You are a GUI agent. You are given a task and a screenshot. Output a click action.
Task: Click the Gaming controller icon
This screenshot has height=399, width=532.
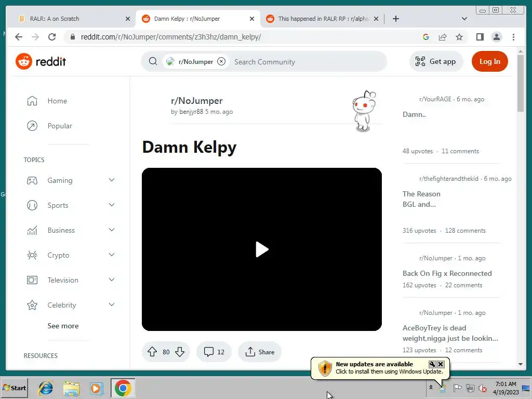(32, 180)
